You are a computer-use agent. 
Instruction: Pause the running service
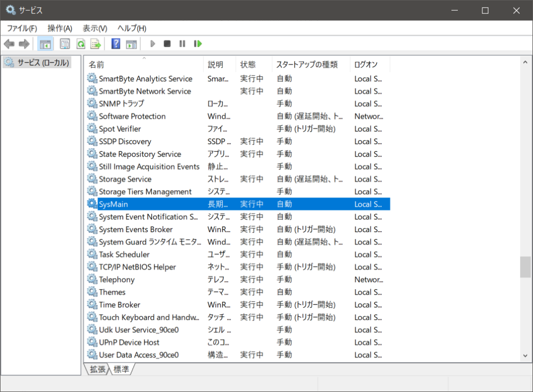click(182, 43)
